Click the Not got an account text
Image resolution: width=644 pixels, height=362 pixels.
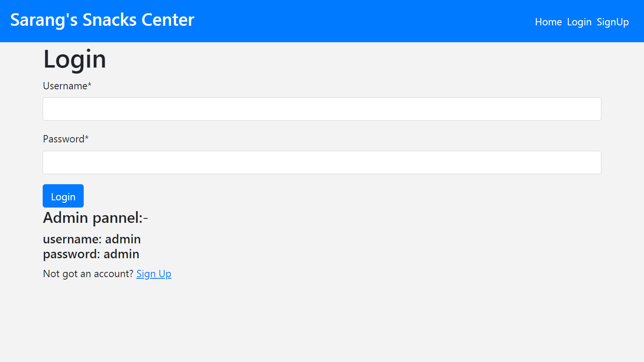tap(88, 274)
